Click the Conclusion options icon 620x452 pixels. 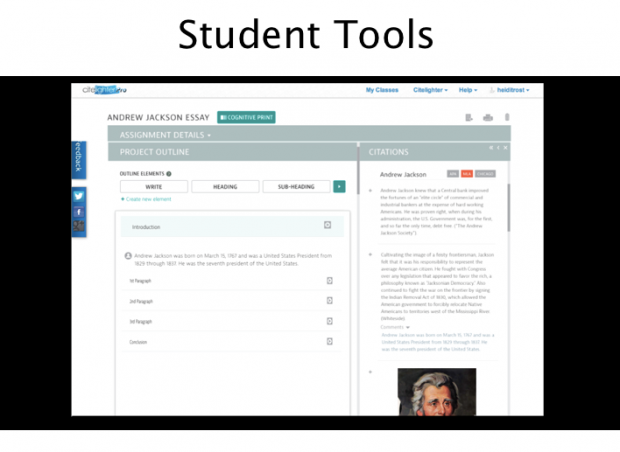(329, 341)
